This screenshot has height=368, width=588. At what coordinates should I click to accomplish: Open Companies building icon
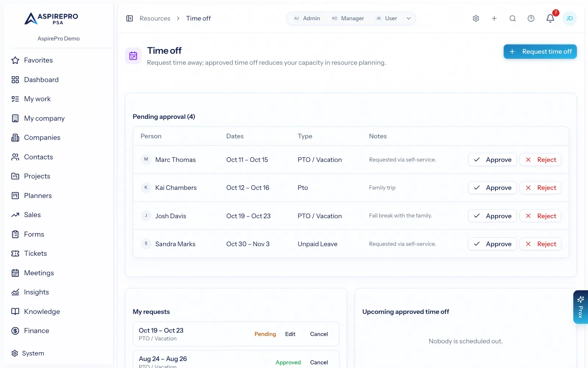point(15,138)
